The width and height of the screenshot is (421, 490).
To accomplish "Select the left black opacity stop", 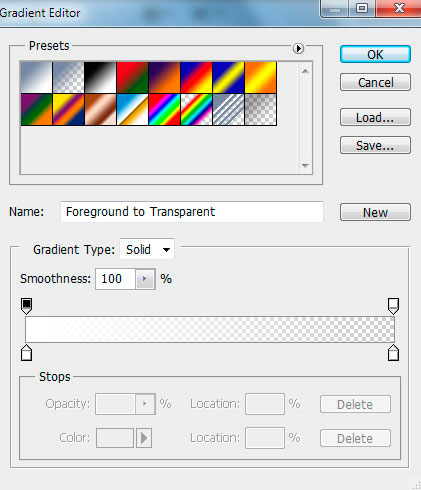I will pos(26,306).
